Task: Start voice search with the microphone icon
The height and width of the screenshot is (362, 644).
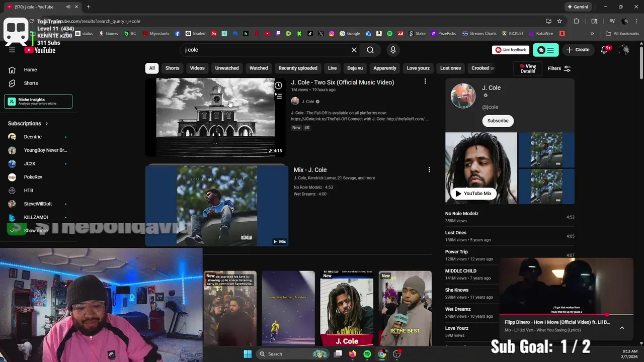Action: pos(393,50)
